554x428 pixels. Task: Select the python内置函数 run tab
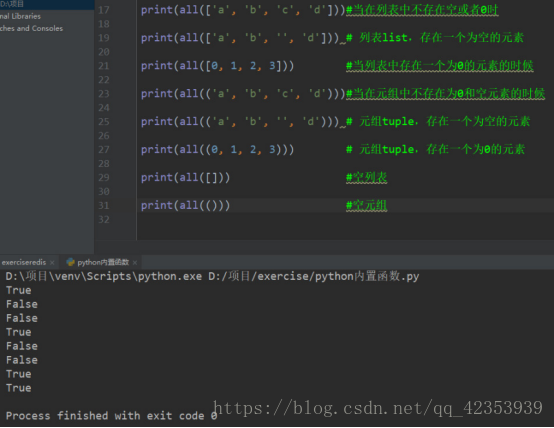103,262
